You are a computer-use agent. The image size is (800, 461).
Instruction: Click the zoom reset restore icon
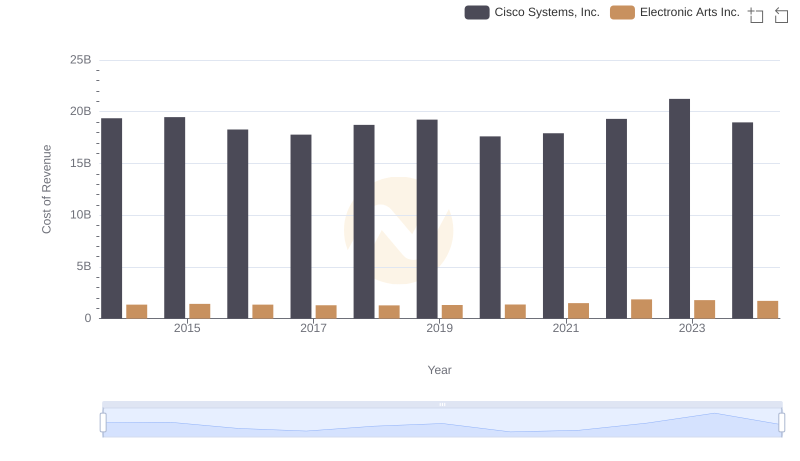click(781, 15)
